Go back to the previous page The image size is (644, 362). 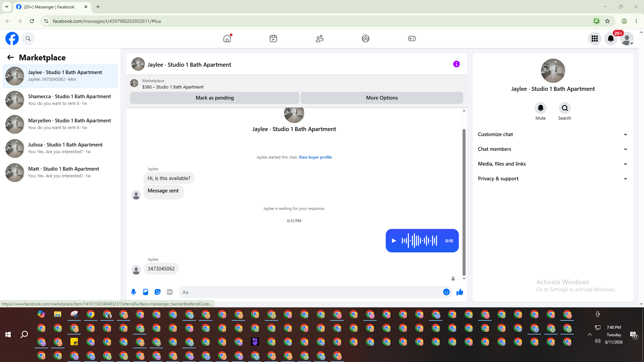[8, 21]
